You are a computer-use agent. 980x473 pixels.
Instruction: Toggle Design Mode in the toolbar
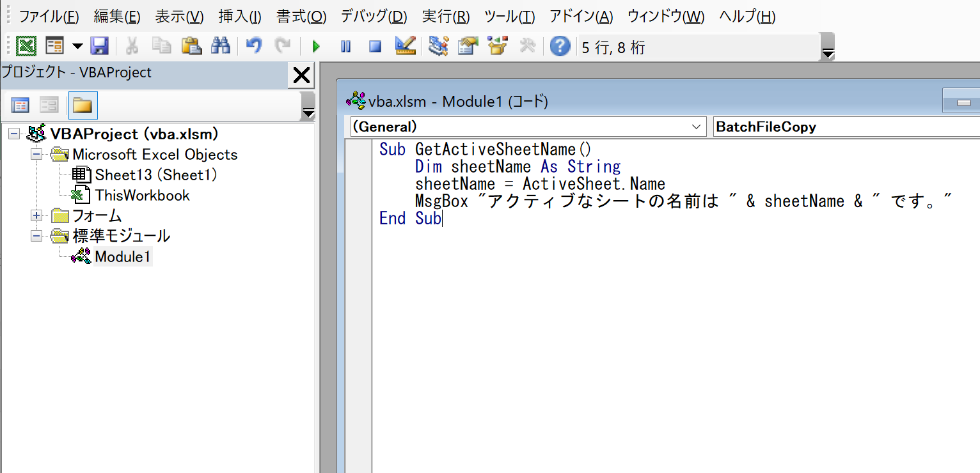tap(405, 46)
